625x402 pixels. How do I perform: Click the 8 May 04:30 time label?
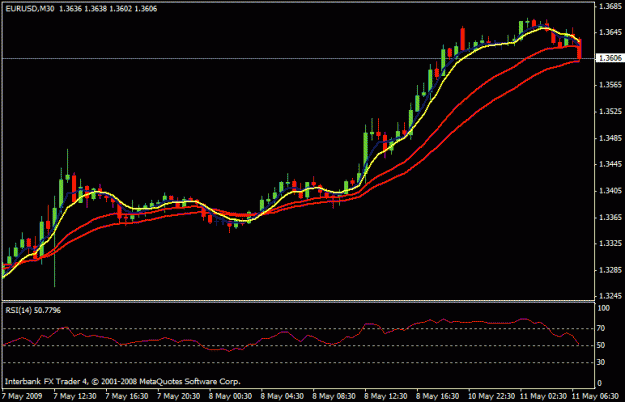282,396
